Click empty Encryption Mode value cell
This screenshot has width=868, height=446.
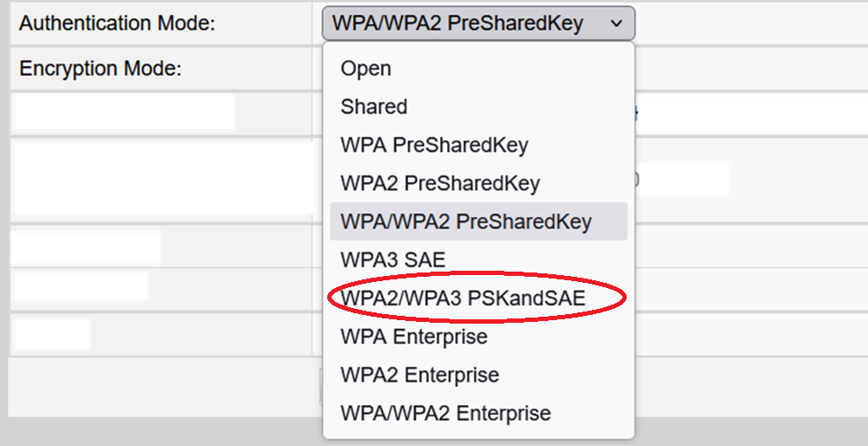click(751, 69)
